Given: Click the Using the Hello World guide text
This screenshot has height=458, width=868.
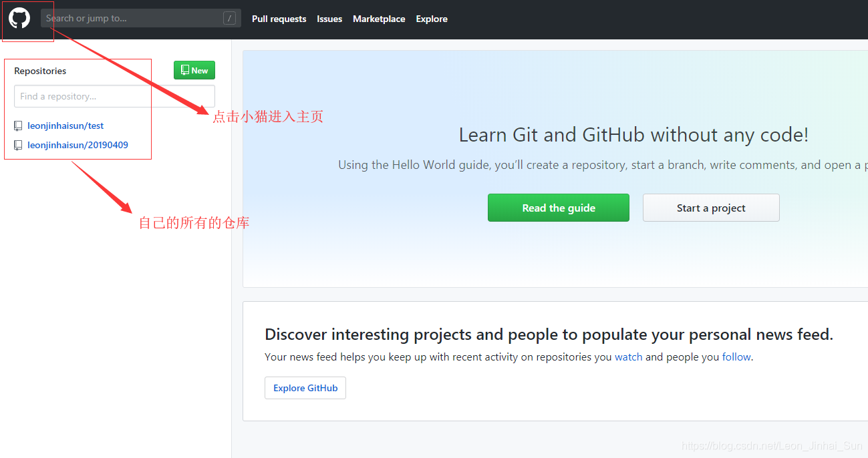Looking at the screenshot, I should coord(603,165).
